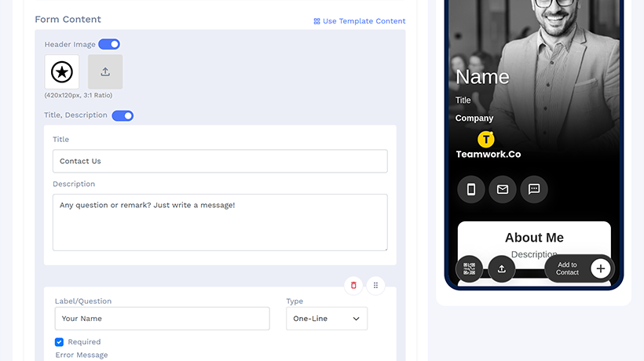Viewport: 644px width, 361px height.
Task: Delete the form field with trash icon
Action: pos(353,285)
